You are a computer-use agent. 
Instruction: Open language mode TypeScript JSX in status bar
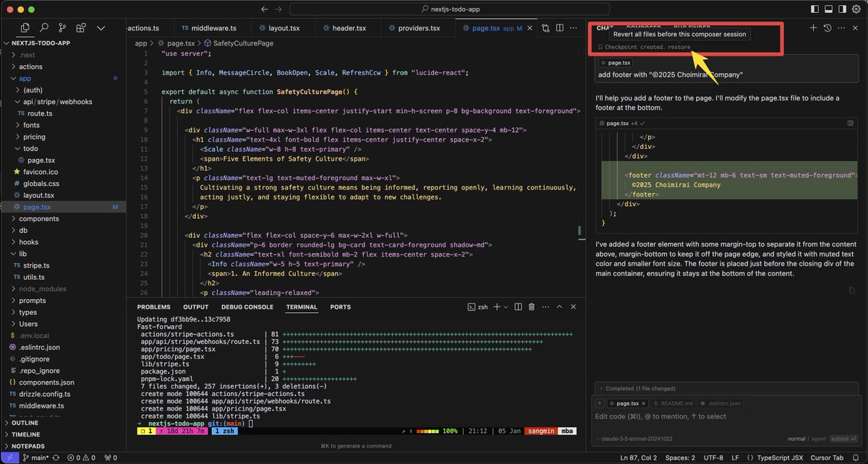pyautogui.click(x=781, y=457)
